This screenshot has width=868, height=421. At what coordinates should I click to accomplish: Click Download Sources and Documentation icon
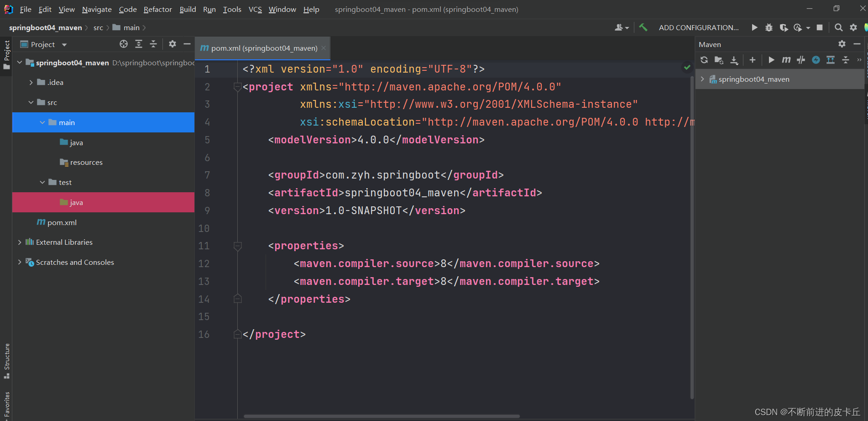tap(734, 60)
